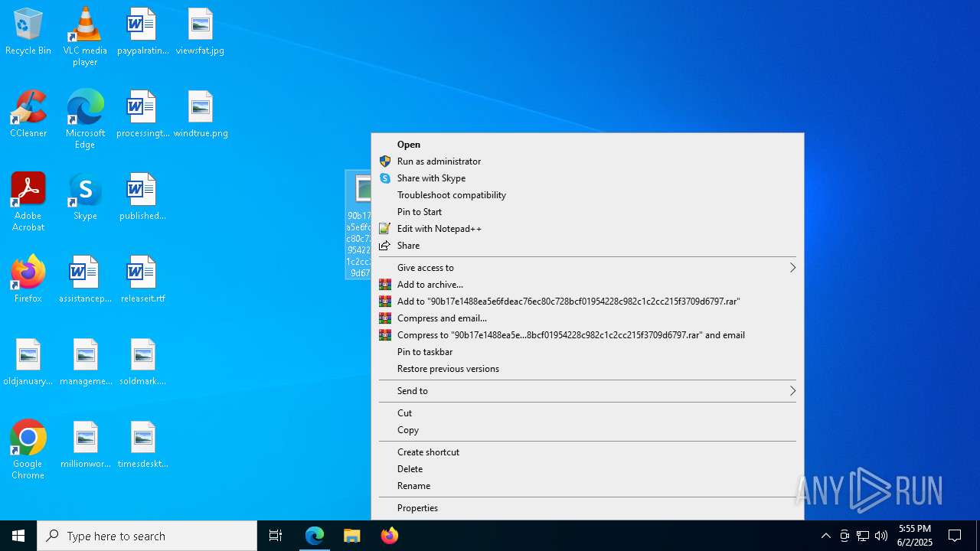Choose Delete in the context menu
The width and height of the screenshot is (980, 551).
[587, 469]
